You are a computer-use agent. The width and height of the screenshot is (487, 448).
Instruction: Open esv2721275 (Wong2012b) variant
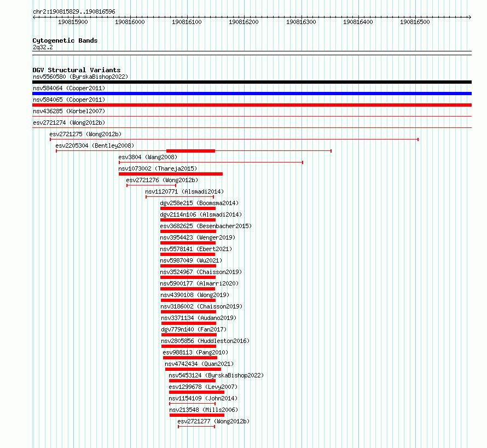tap(85, 134)
